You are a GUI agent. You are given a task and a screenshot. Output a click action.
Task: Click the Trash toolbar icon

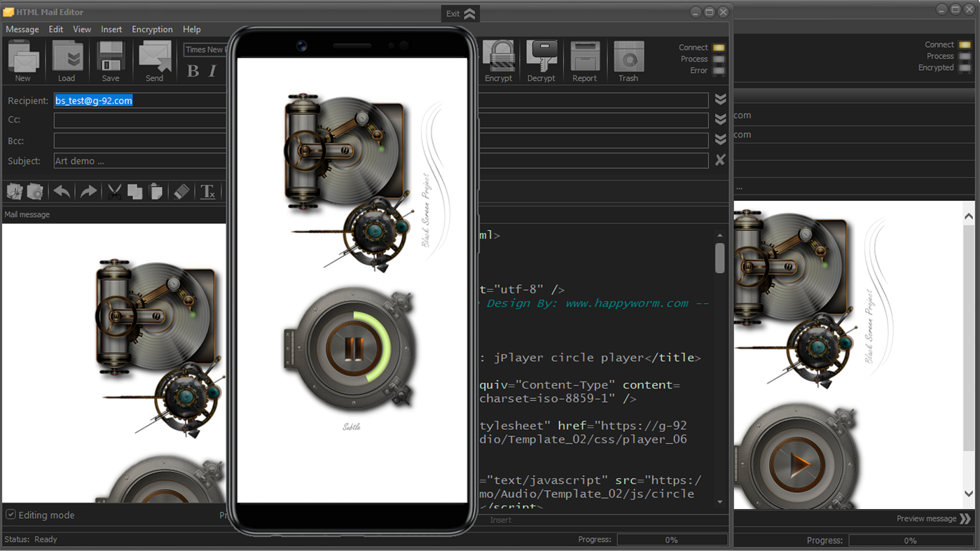point(628,61)
